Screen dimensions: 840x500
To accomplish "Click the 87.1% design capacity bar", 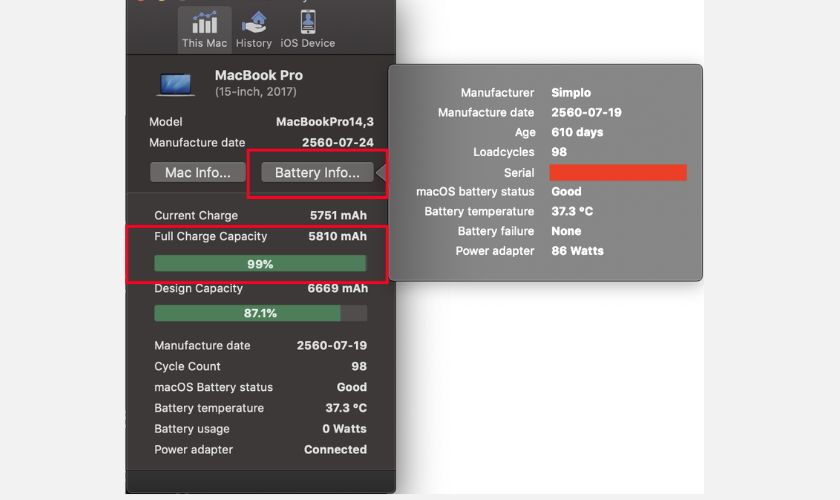I will click(260, 313).
